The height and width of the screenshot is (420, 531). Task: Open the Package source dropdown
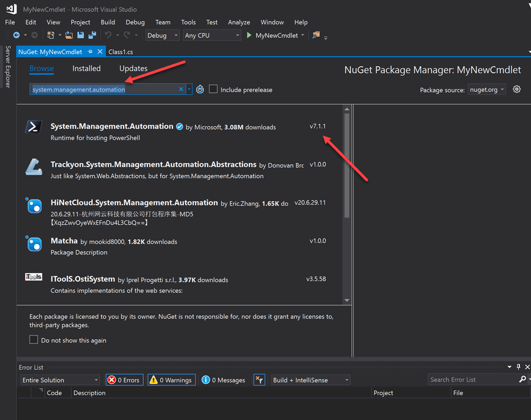(486, 90)
